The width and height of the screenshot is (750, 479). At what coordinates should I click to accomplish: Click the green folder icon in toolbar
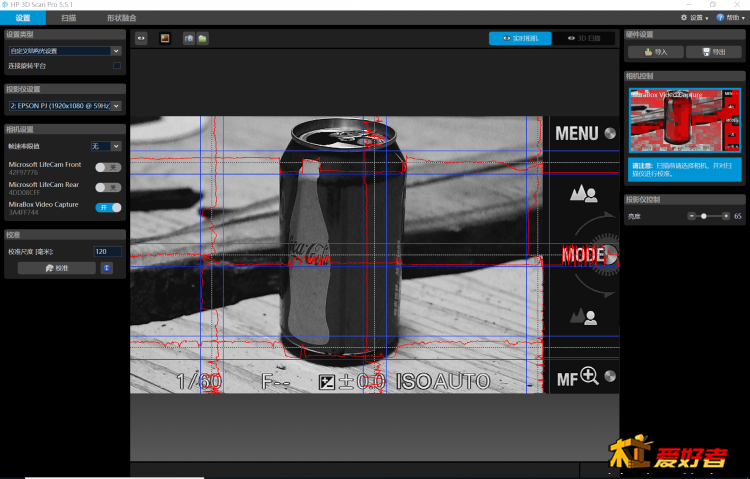click(202, 38)
